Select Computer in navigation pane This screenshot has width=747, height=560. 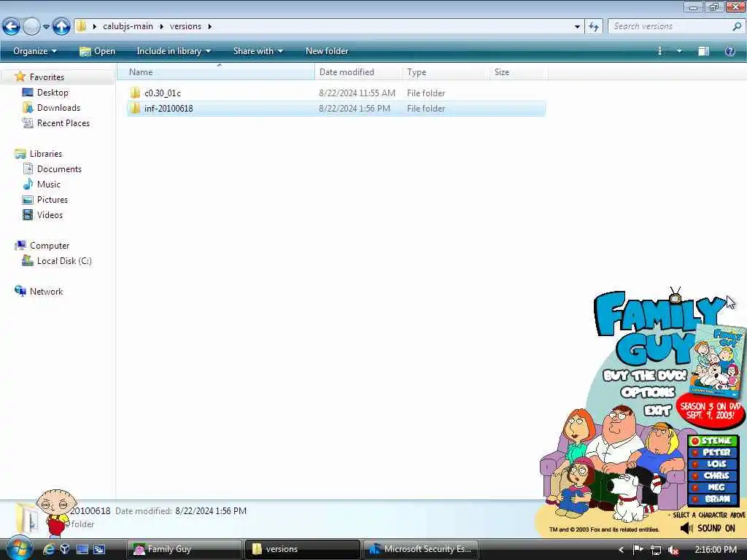click(49, 246)
